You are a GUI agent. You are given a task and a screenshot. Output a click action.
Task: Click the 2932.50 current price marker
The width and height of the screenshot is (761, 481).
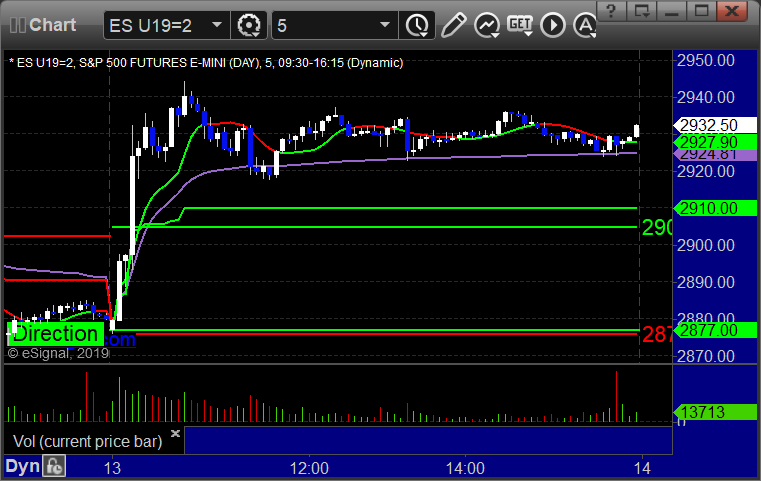tap(715, 125)
